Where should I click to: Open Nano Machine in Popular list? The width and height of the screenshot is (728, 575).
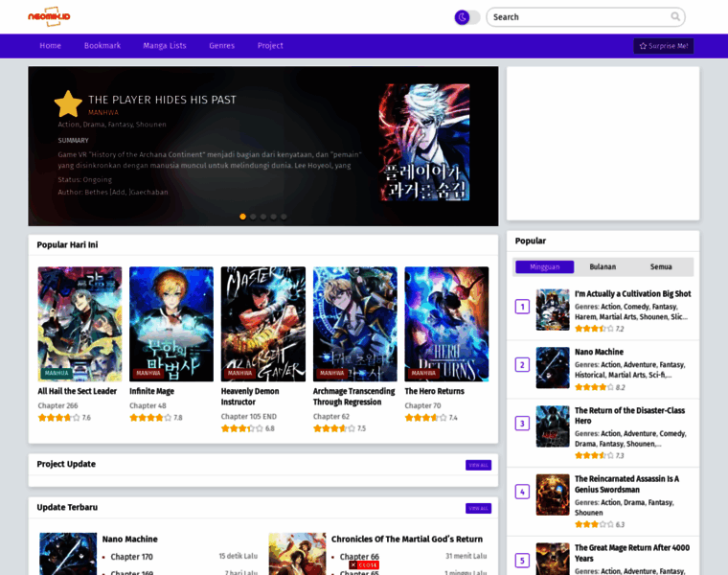tap(599, 352)
